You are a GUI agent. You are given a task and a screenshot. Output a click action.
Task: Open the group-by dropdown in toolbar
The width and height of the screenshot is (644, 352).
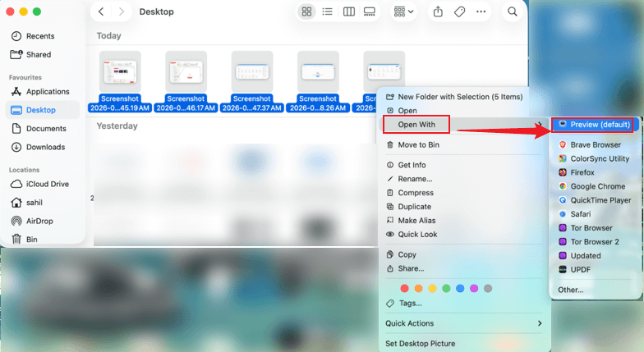point(404,11)
